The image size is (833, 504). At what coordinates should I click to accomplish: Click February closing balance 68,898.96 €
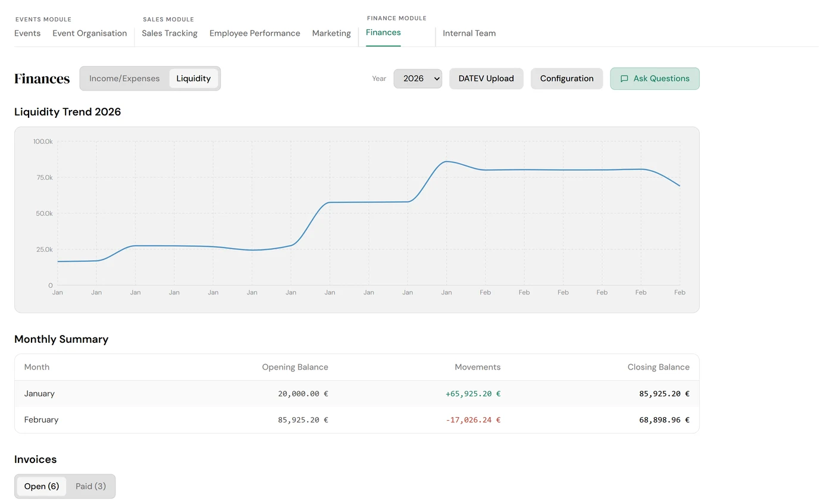pos(665,420)
